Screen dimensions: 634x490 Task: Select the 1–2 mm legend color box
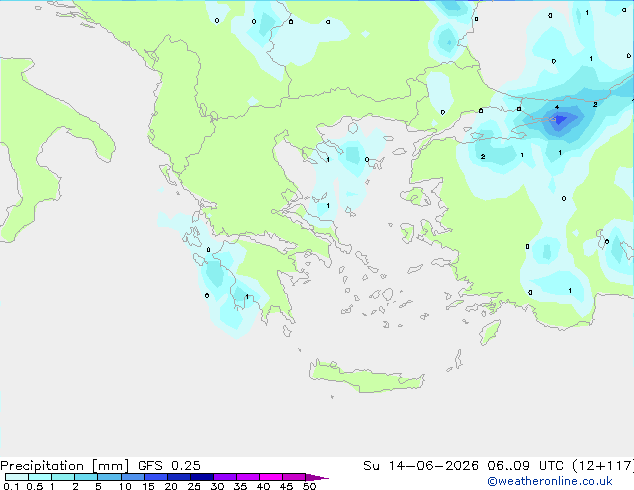tap(63, 477)
